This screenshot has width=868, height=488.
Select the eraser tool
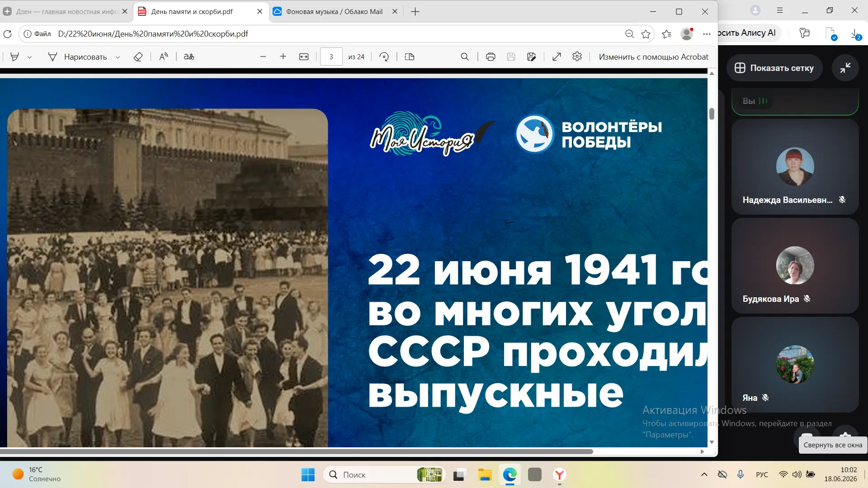[138, 57]
